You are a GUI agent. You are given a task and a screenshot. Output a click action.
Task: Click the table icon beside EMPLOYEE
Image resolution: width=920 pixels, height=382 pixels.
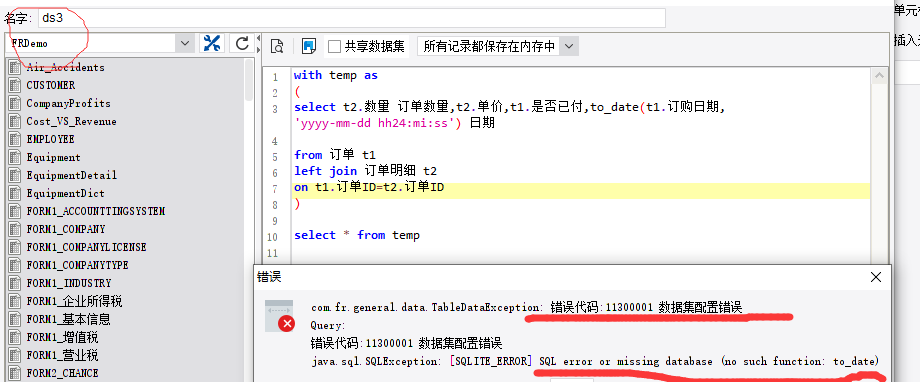tap(15, 139)
